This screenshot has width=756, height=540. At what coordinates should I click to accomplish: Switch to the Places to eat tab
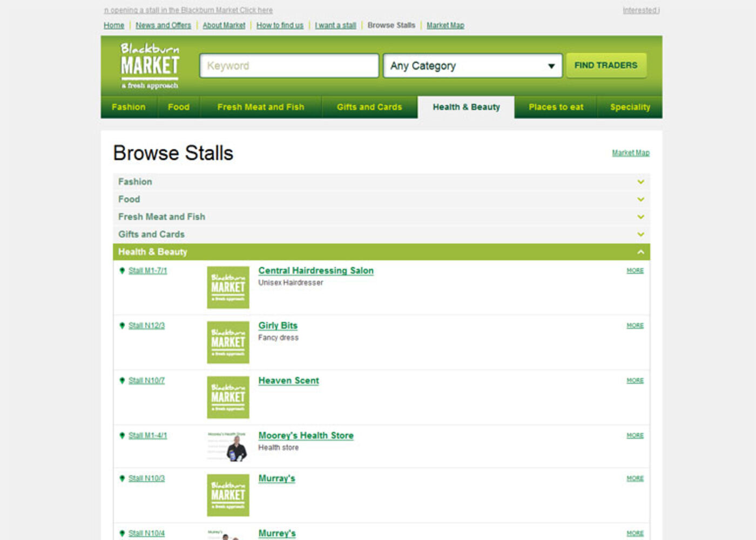[556, 107]
